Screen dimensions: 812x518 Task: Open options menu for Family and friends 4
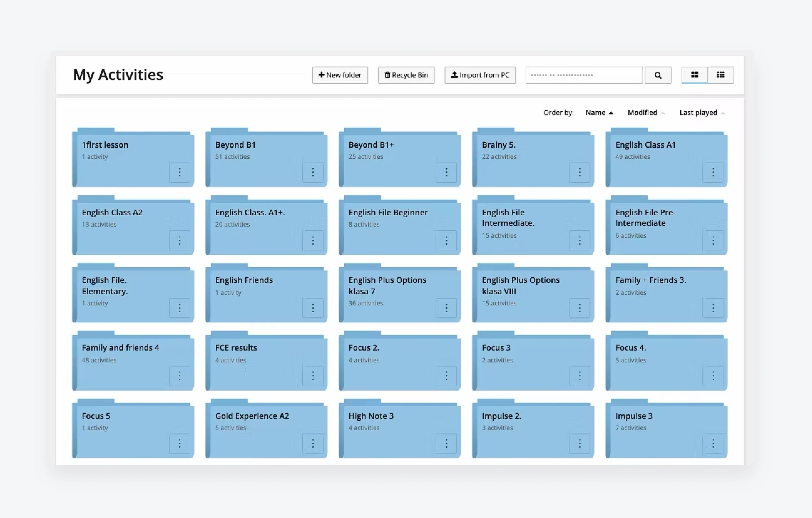[x=179, y=376]
